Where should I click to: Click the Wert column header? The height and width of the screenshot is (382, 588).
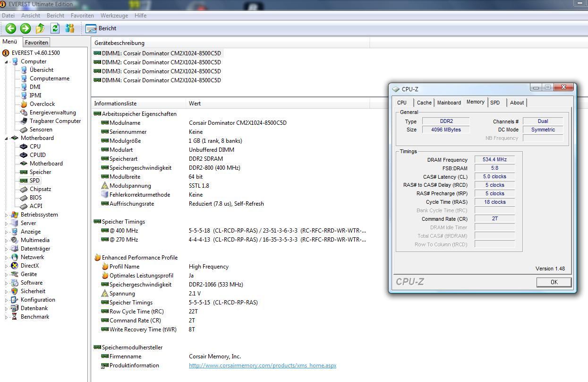pyautogui.click(x=279, y=103)
